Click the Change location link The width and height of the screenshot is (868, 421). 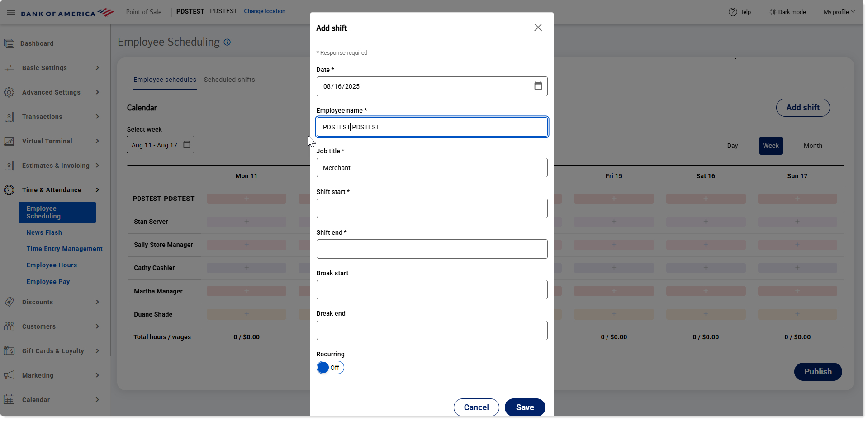click(x=265, y=11)
